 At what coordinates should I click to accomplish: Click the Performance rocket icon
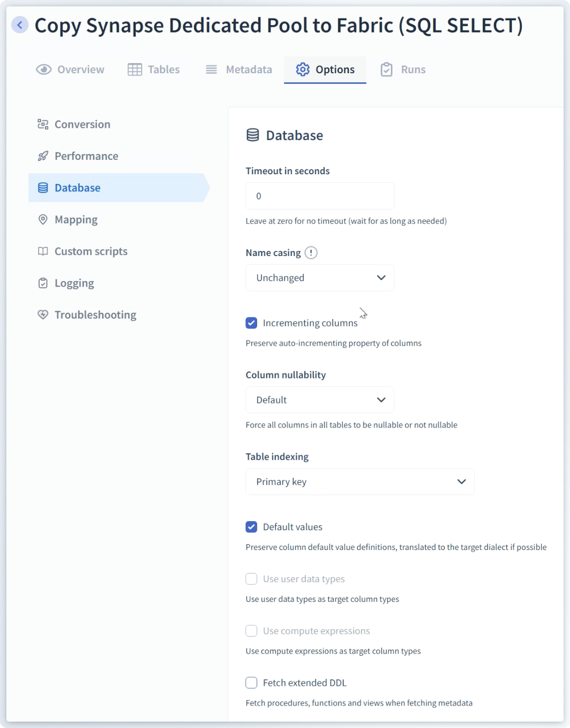coord(43,156)
